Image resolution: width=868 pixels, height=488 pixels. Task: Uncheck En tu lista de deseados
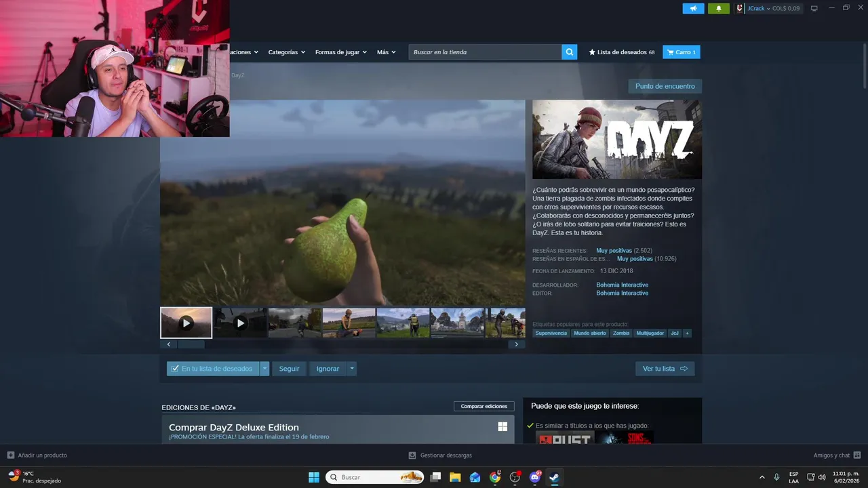pos(213,369)
